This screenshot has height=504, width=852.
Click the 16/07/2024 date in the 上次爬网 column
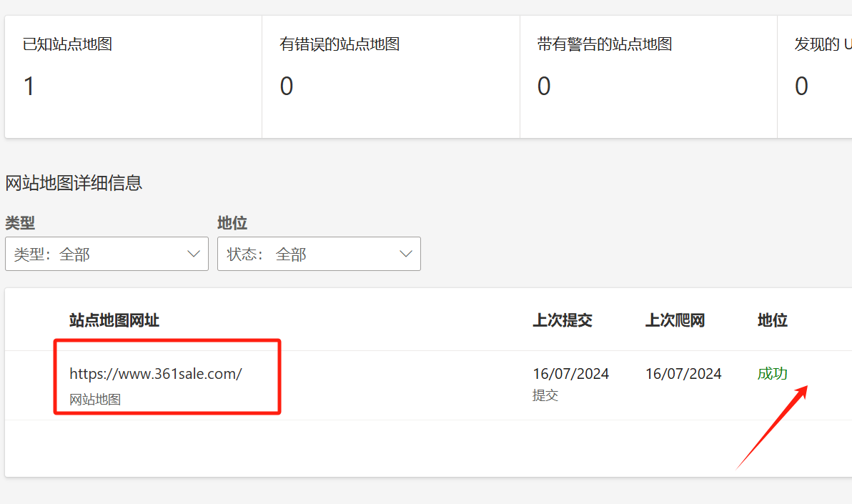(683, 374)
